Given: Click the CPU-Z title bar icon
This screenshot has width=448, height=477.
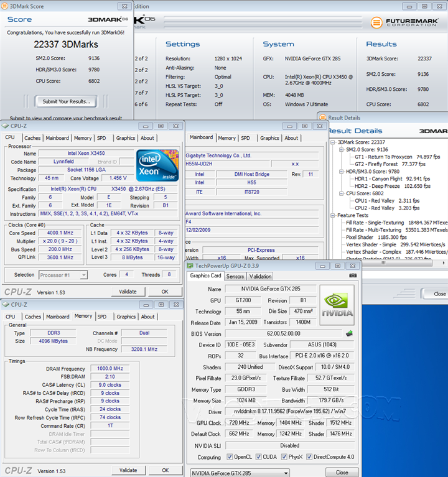Looking at the screenshot, I should (6, 126).
